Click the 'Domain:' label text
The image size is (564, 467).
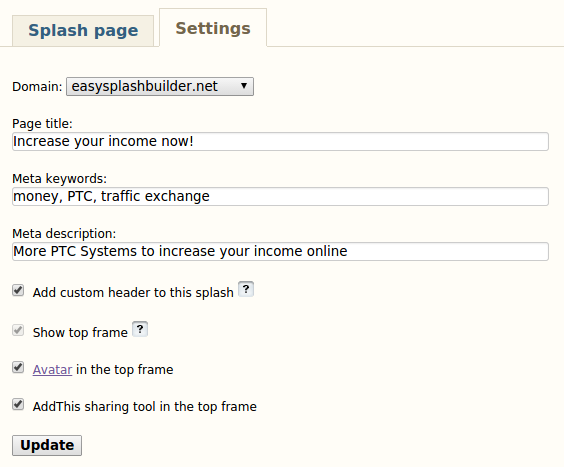(37, 87)
